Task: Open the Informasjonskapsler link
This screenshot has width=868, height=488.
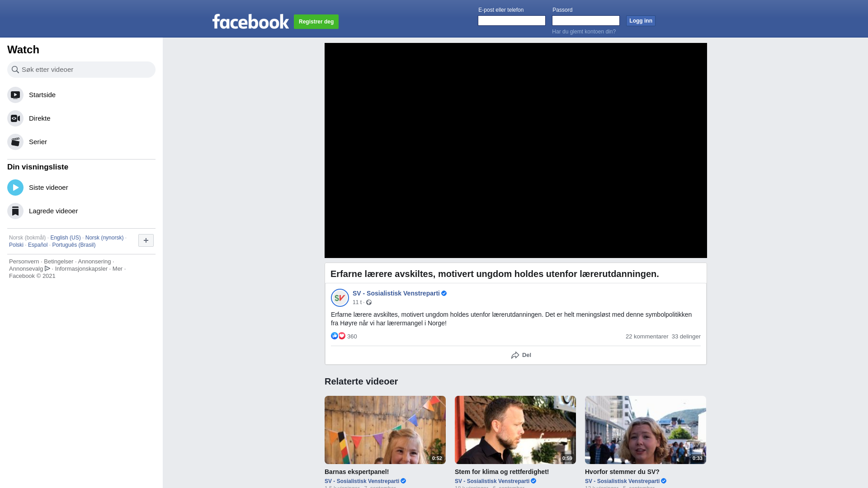Action: [81, 269]
